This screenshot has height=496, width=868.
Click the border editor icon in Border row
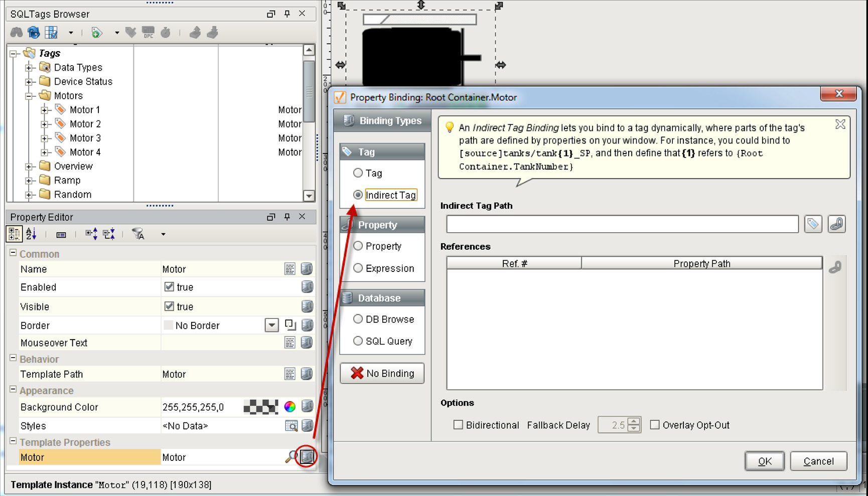click(290, 325)
